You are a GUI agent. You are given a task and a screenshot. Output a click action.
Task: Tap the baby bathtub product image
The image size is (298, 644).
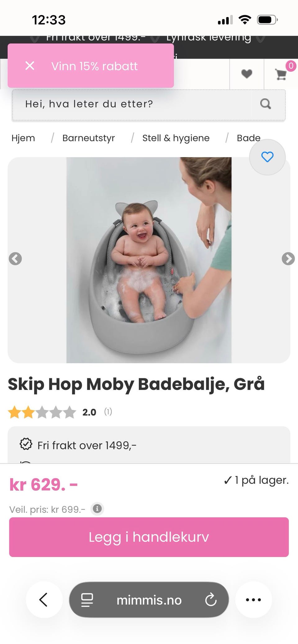point(149,260)
